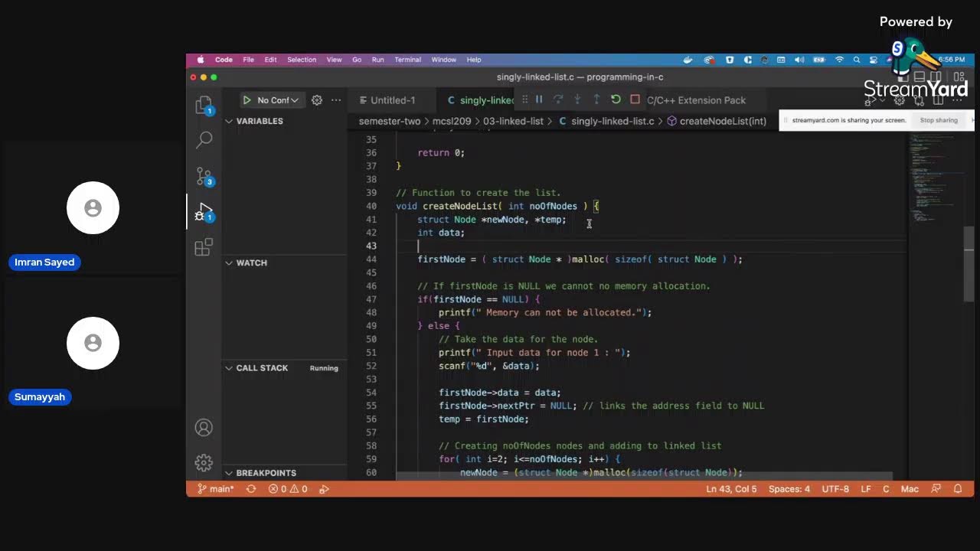Open the Explorer view in activity bar
Viewport: 980px width, 551px height.
tap(204, 105)
